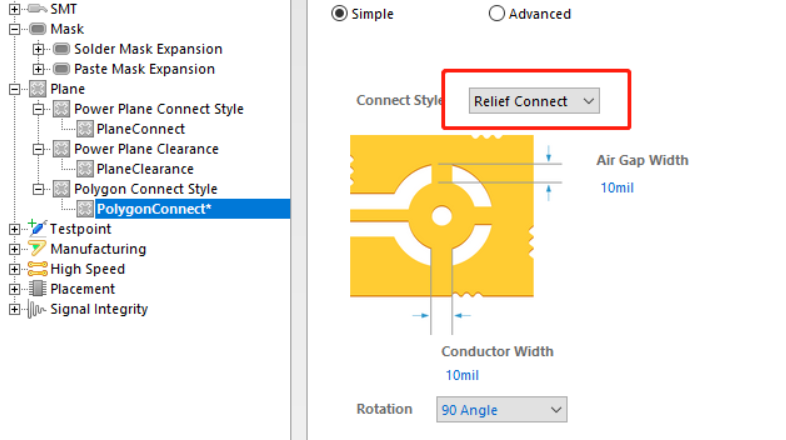Click the High Speed rule icon
Screen dimensions: 786x440
38,269
